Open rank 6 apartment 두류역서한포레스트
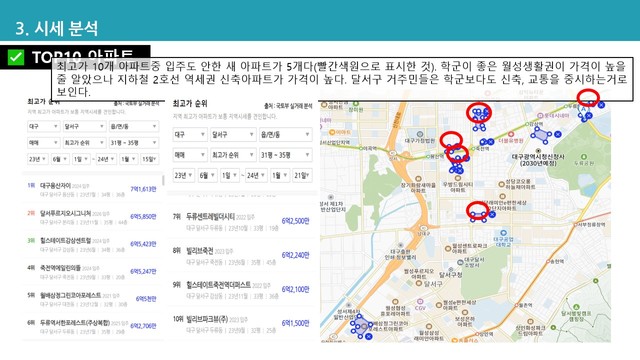This screenshot has width=640, height=360. point(75,322)
